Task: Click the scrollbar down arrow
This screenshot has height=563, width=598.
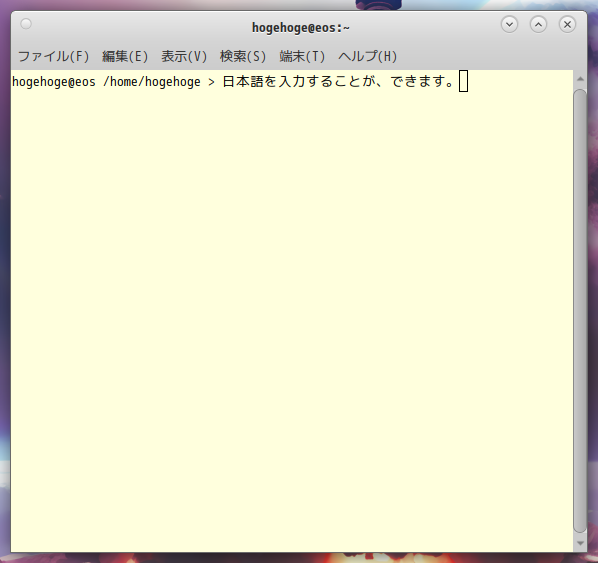Action: tap(580, 543)
